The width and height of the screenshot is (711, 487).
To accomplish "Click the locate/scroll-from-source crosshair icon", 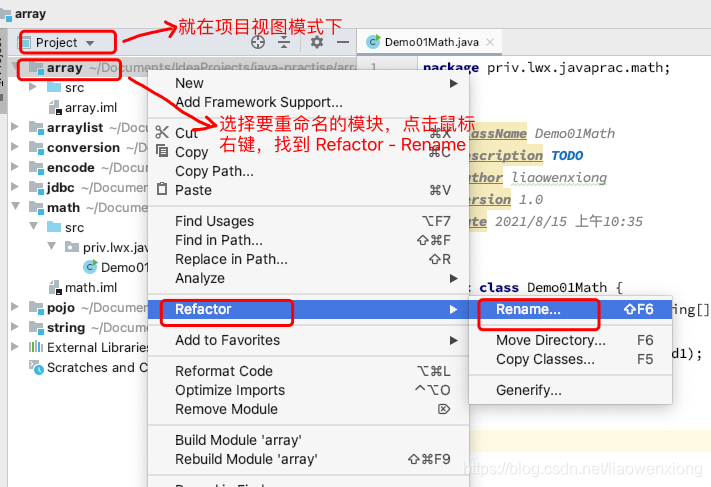I will click(x=258, y=42).
